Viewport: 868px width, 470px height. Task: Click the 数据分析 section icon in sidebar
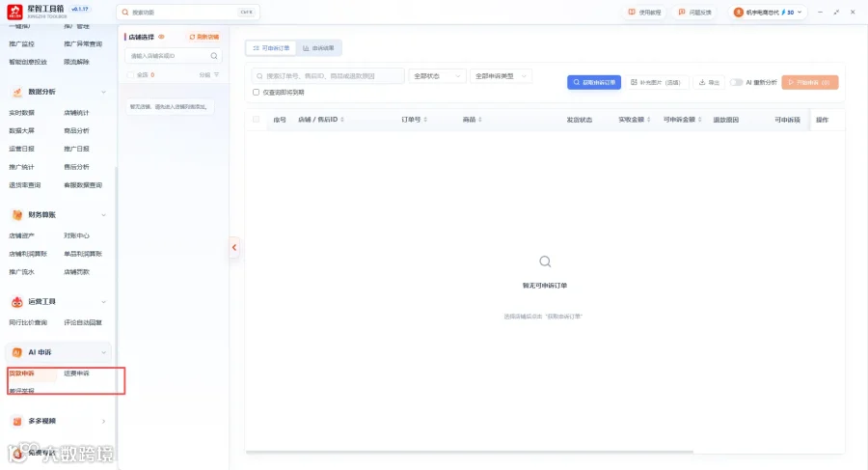(x=17, y=92)
